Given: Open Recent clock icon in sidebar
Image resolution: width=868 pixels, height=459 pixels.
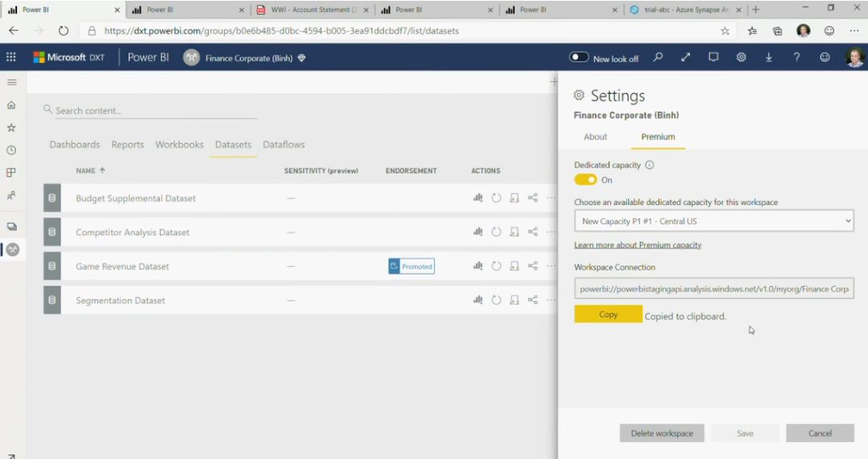Looking at the screenshot, I should (11, 150).
